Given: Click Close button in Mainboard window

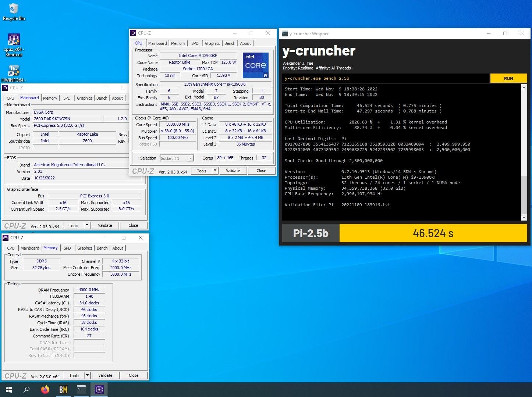Looking at the screenshot, I should click(133, 225).
